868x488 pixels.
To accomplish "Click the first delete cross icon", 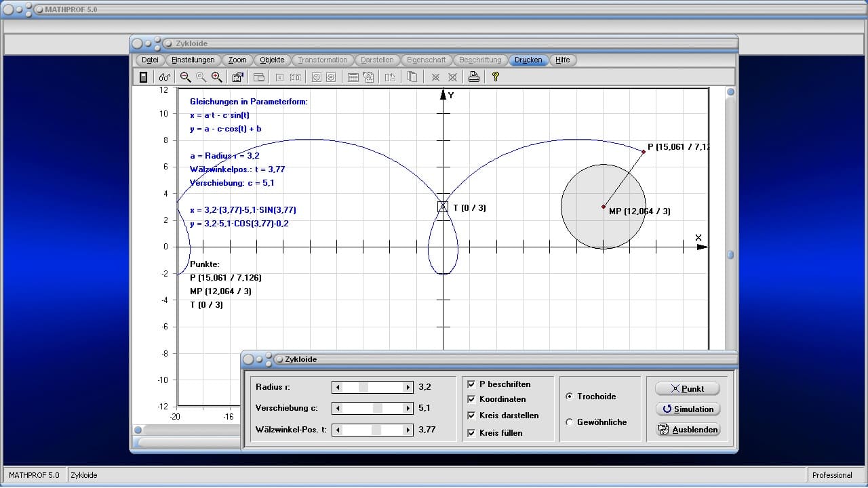I will click(x=435, y=77).
